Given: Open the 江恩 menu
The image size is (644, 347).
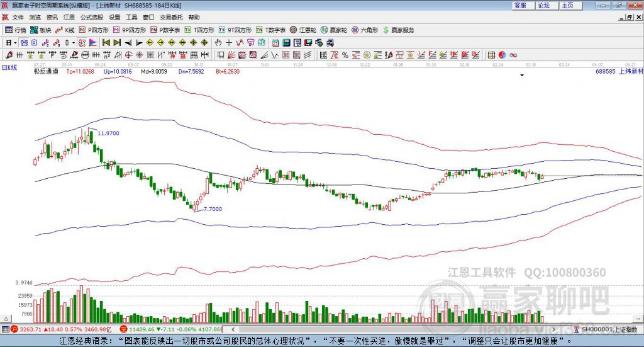Looking at the screenshot, I should coord(69,17).
